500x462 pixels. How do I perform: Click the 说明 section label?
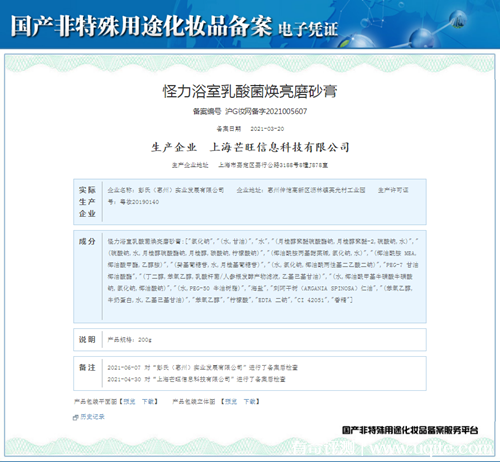pyautogui.click(x=87, y=340)
